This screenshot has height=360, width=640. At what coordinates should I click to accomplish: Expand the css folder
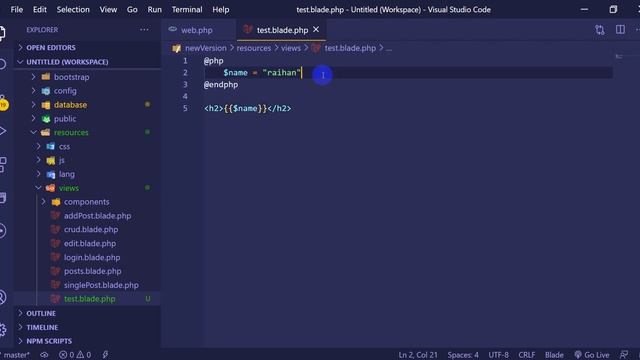pyautogui.click(x=64, y=146)
